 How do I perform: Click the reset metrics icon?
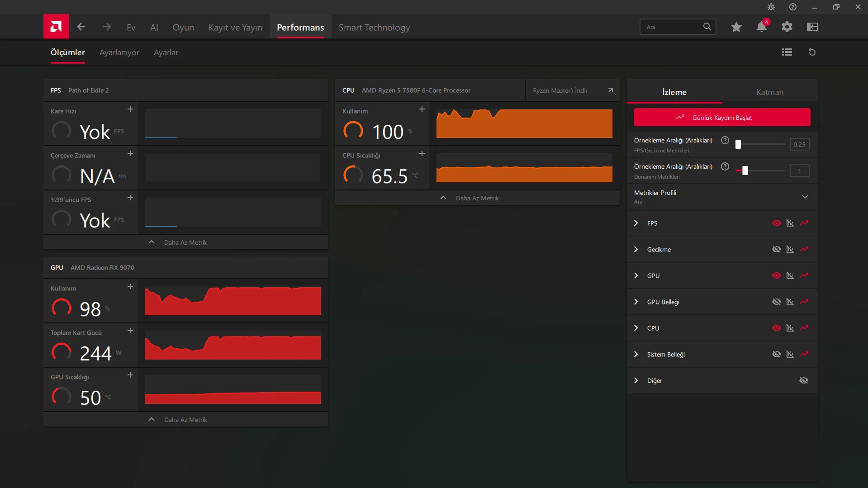[x=812, y=52]
